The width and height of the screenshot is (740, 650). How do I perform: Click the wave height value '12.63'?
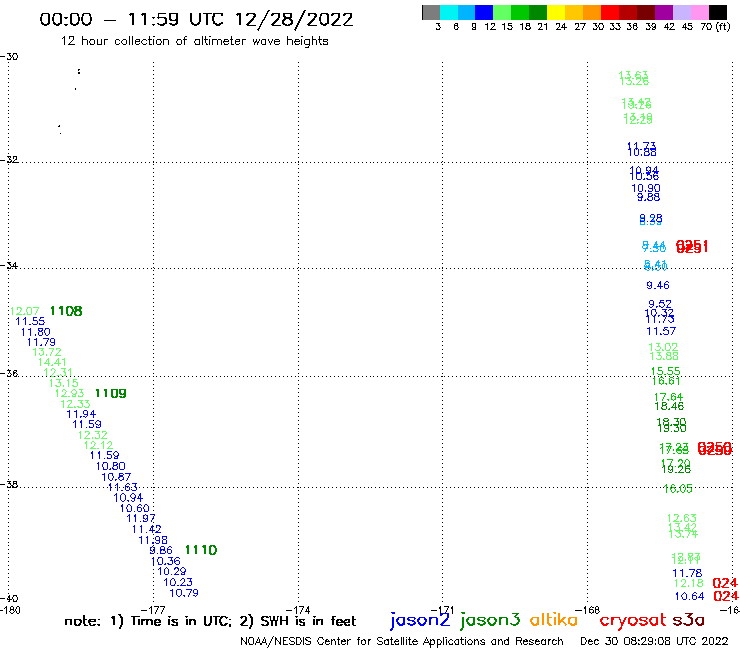point(681,518)
